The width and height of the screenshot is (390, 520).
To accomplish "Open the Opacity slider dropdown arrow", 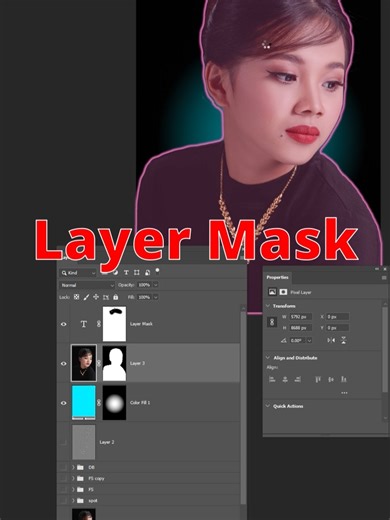I will tap(155, 285).
